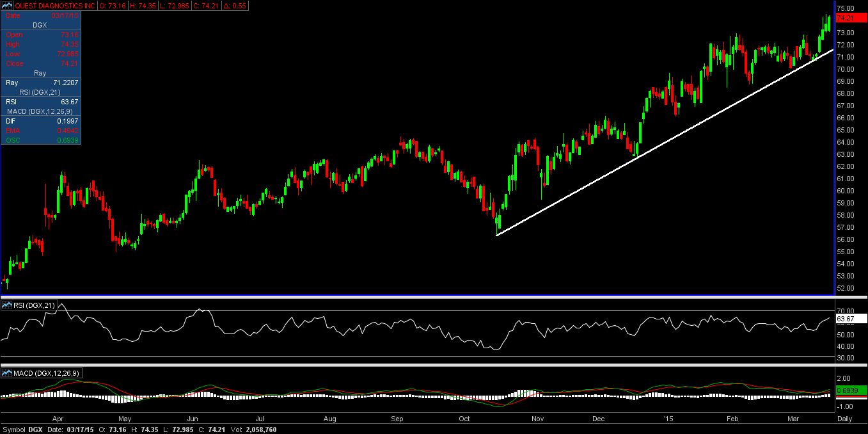Click the 52.00 level on the price axis
The image size is (868, 434).
(845, 288)
